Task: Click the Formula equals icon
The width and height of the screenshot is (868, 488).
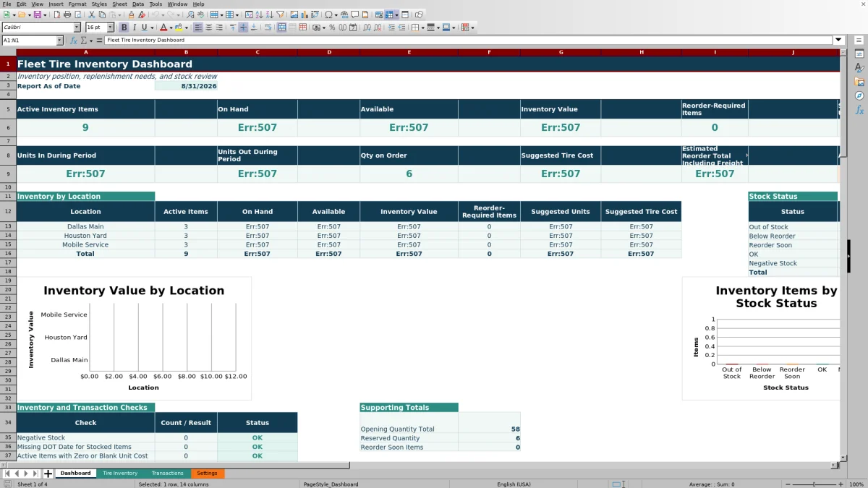Action: pos(99,40)
